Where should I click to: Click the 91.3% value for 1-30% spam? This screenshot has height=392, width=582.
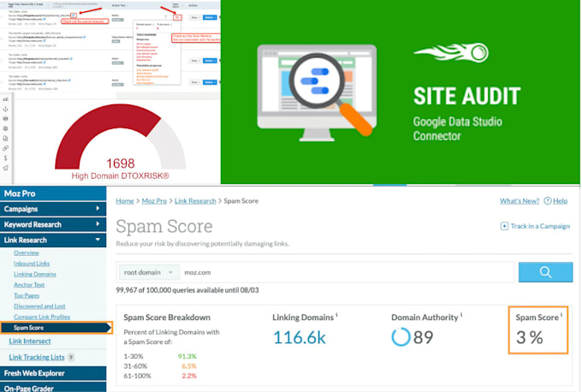click(x=187, y=356)
